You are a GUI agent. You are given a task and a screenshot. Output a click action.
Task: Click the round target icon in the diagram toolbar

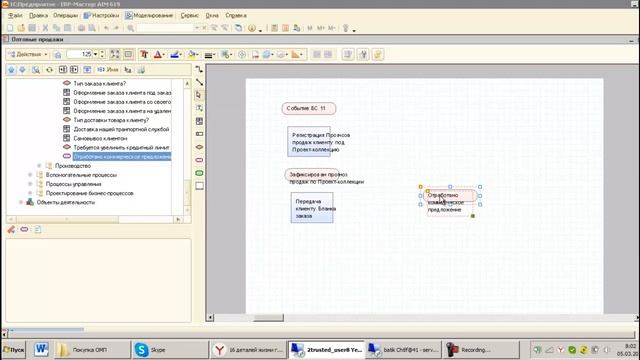[x=242, y=54]
